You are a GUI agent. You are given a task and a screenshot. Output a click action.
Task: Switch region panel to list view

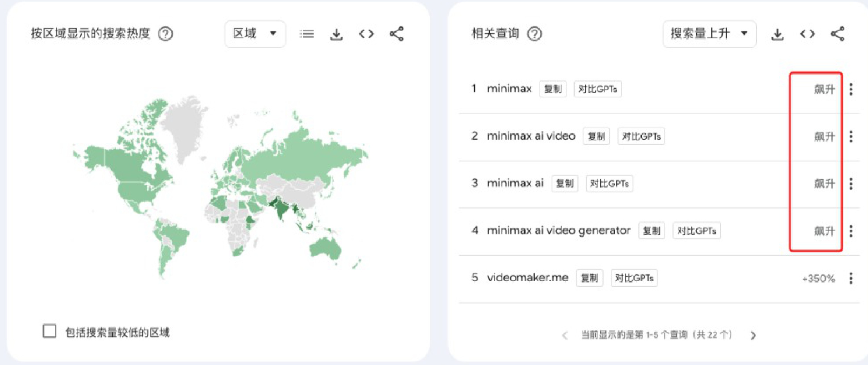coord(307,34)
